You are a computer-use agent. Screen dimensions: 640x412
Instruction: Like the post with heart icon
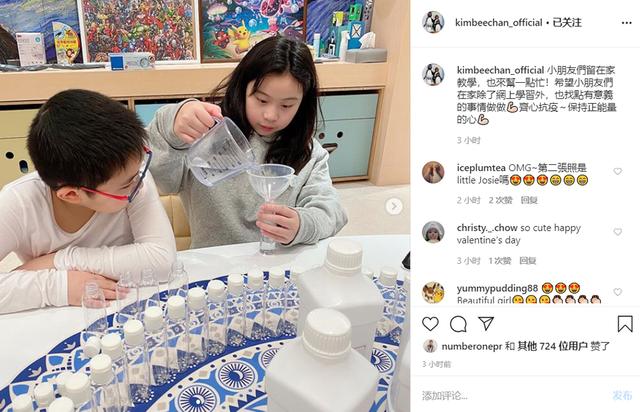point(430,324)
